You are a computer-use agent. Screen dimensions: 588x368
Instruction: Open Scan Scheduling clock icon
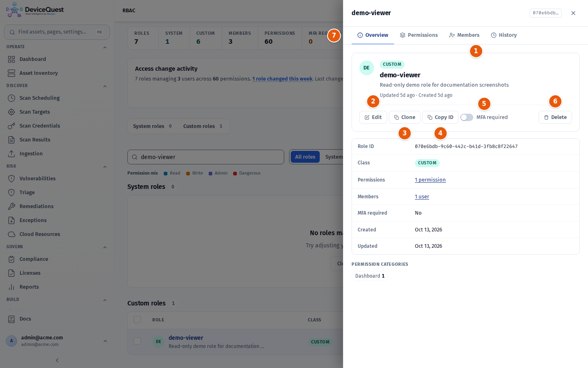(11, 98)
